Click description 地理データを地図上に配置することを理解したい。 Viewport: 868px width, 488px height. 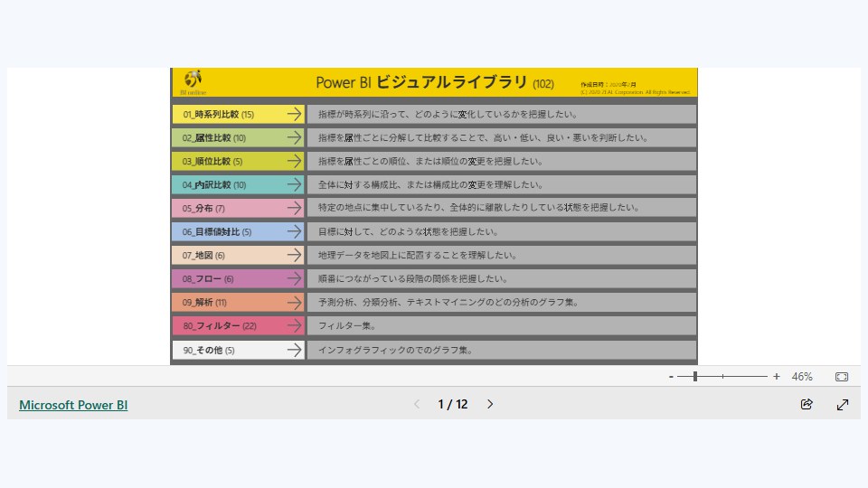click(x=418, y=256)
